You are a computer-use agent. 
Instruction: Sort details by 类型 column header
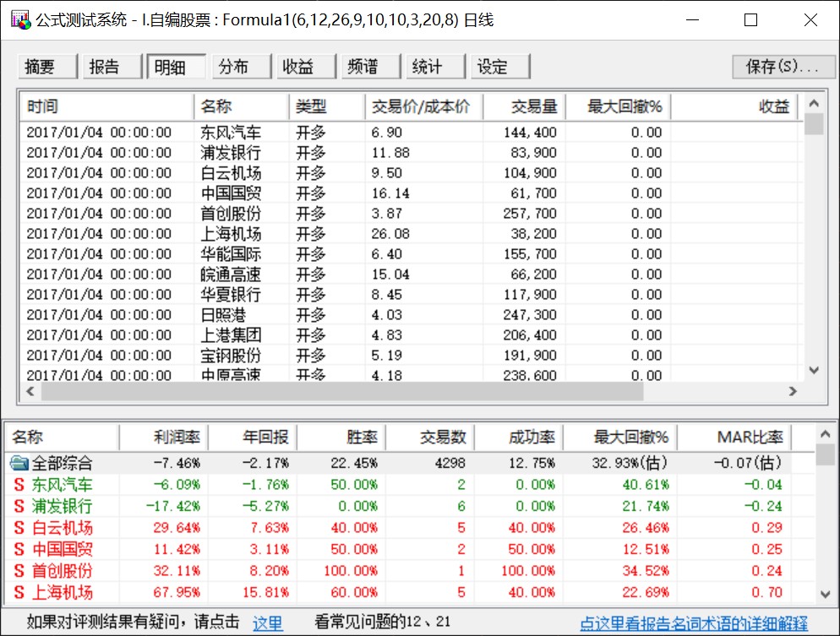point(327,106)
